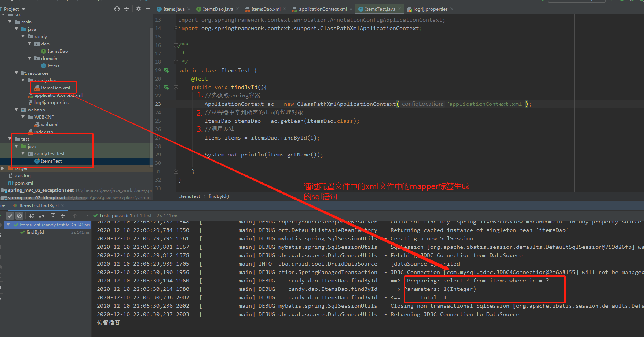Close the Items.java tab
The width and height of the screenshot is (644, 337).
pyautogui.click(x=189, y=9)
